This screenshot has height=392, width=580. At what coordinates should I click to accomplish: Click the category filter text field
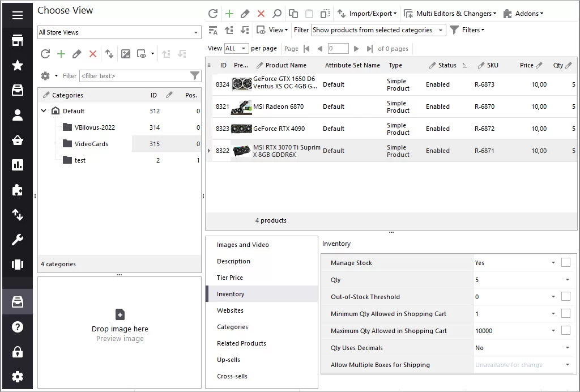135,76
